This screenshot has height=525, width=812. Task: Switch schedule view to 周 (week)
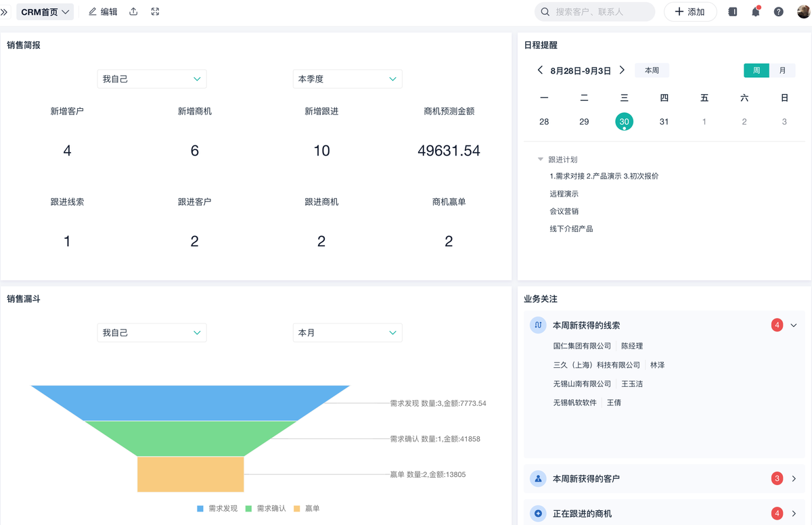(x=757, y=70)
